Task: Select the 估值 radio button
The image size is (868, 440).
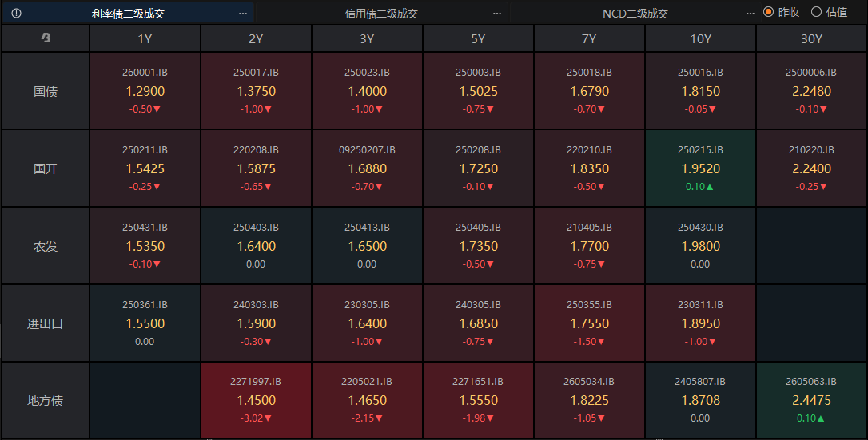Action: 816,12
